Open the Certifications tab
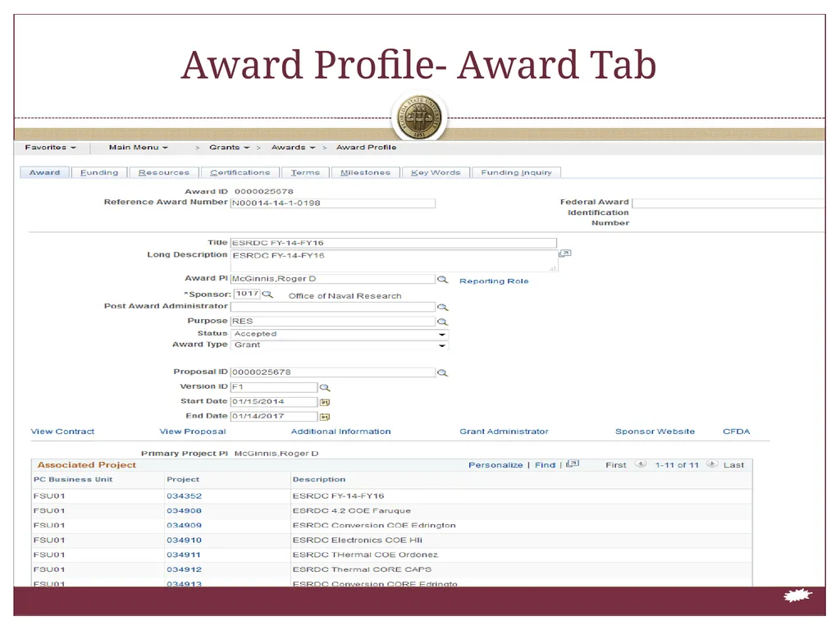 (240, 172)
